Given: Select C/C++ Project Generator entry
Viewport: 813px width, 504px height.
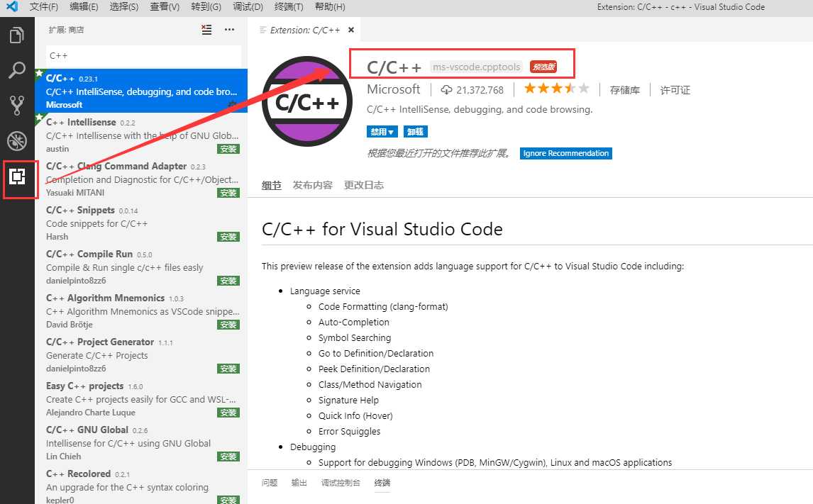Looking at the screenshot, I should [x=141, y=355].
